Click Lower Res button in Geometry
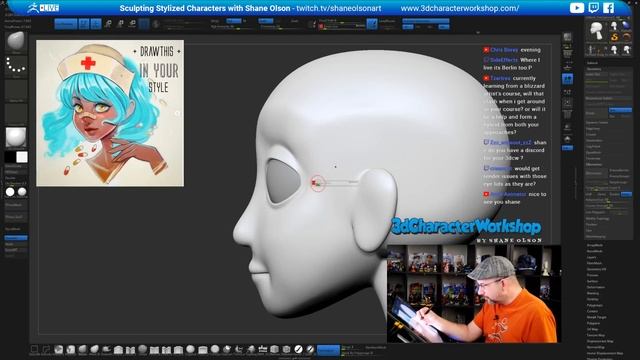Viewport: 640px width, 360px height. [597, 75]
